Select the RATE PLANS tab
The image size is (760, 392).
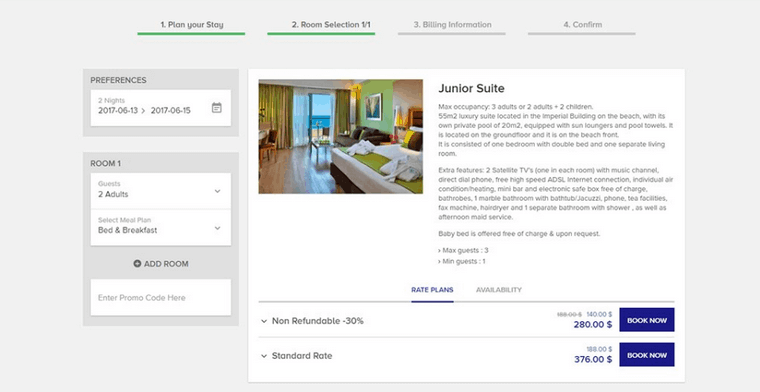click(x=432, y=290)
